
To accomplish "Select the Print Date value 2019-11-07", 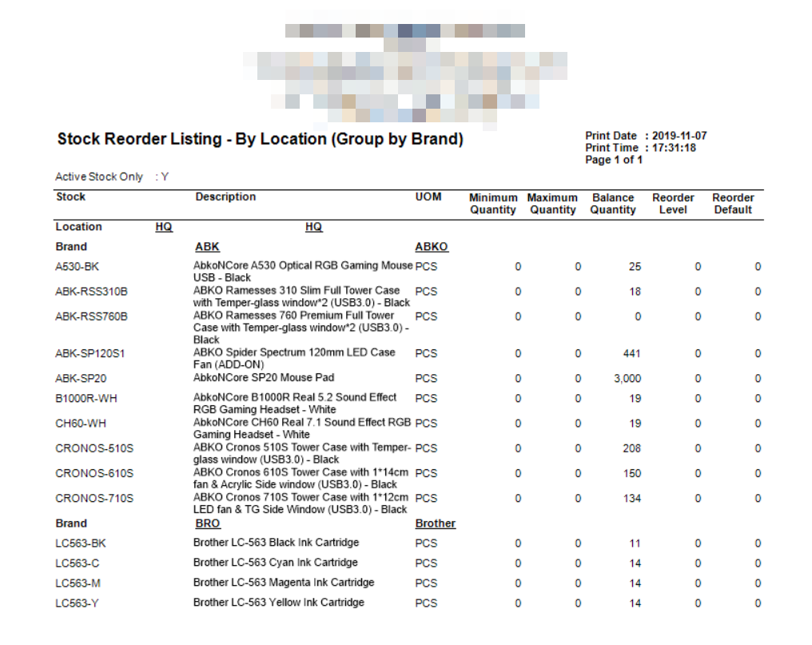I will pos(679,136).
